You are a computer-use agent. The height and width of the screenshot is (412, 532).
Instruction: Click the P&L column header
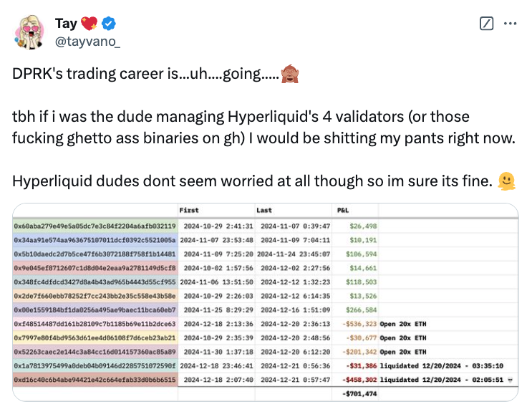343,210
